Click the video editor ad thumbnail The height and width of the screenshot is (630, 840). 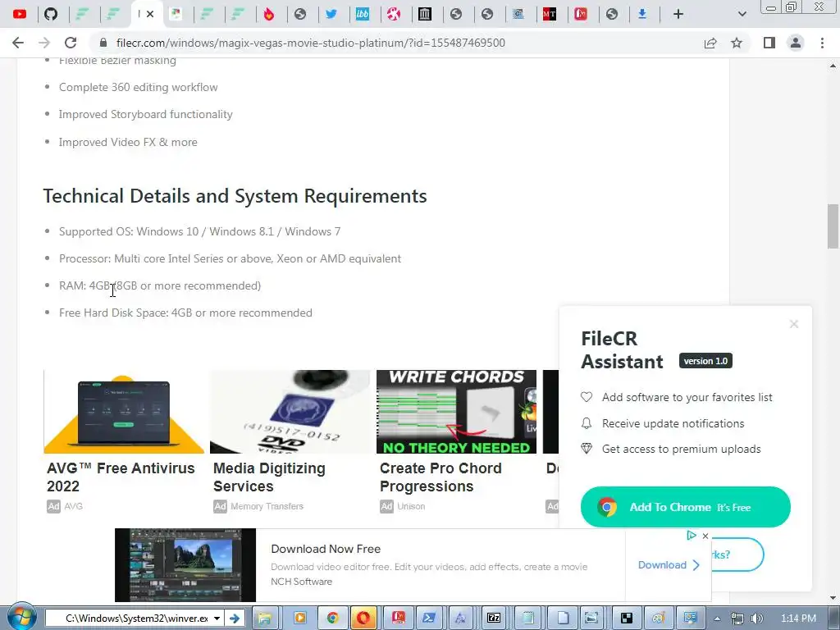pyautogui.click(x=185, y=565)
